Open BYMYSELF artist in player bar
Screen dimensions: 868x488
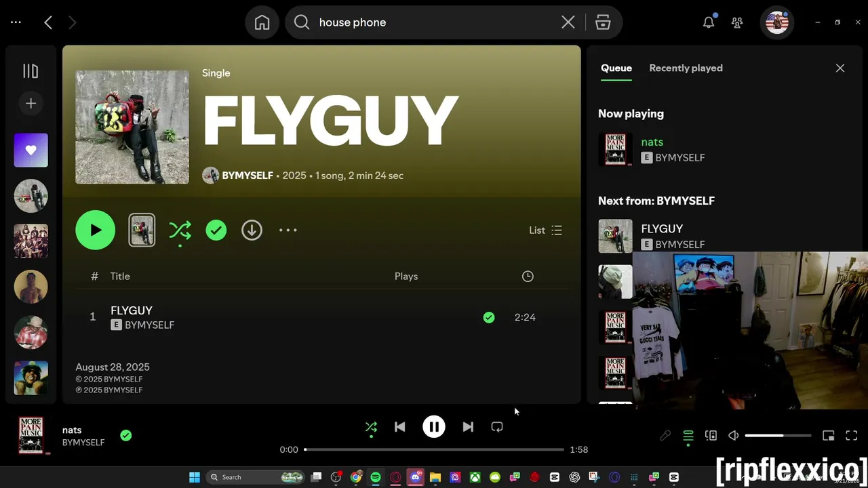click(83, 443)
